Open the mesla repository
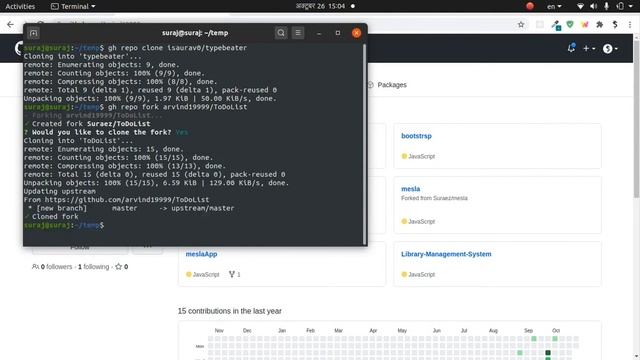 (x=411, y=189)
